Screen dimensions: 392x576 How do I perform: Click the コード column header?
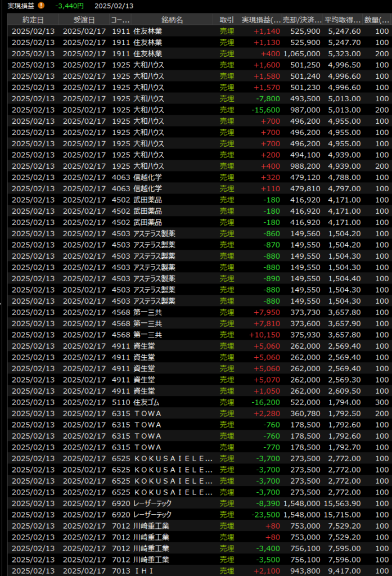point(120,20)
